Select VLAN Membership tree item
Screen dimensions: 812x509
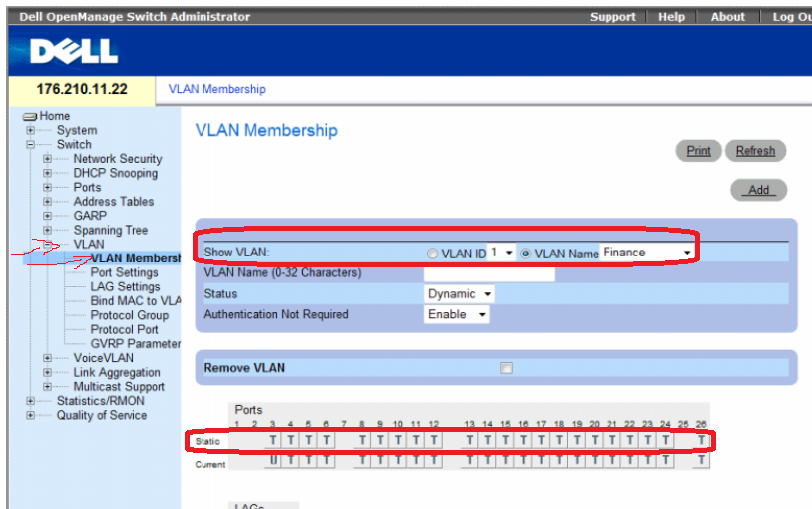pos(135,258)
